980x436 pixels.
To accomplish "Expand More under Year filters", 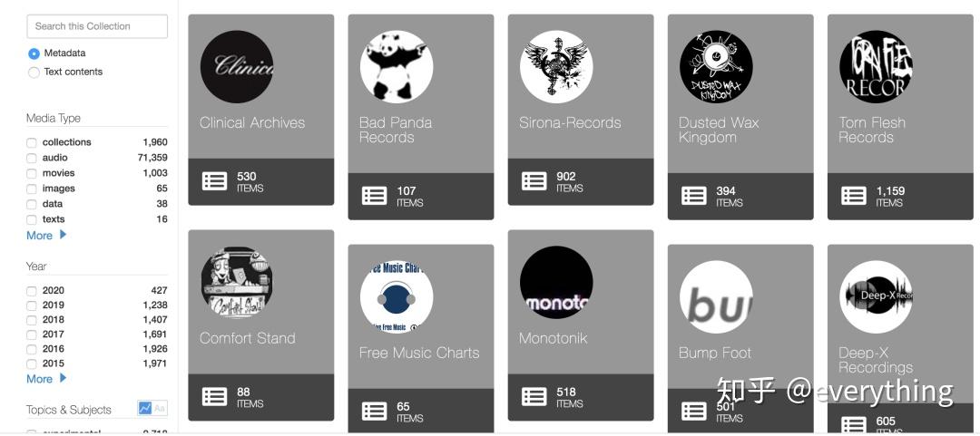I will click(46, 379).
